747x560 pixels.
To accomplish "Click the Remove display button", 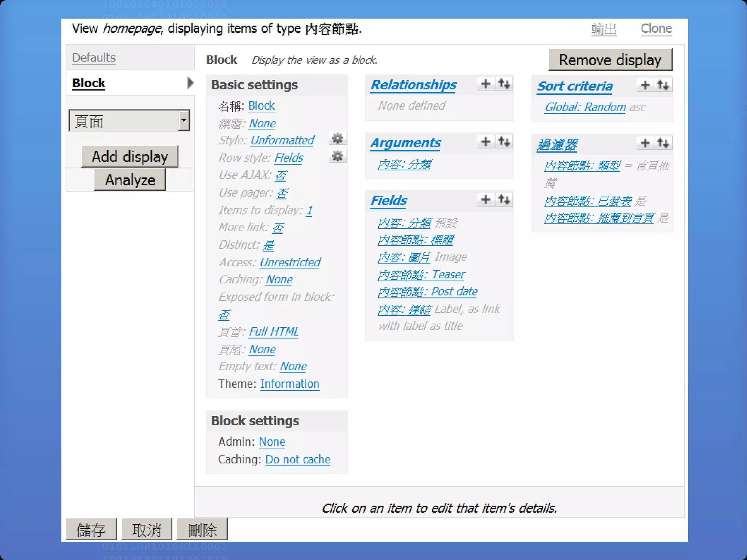I will (x=610, y=60).
